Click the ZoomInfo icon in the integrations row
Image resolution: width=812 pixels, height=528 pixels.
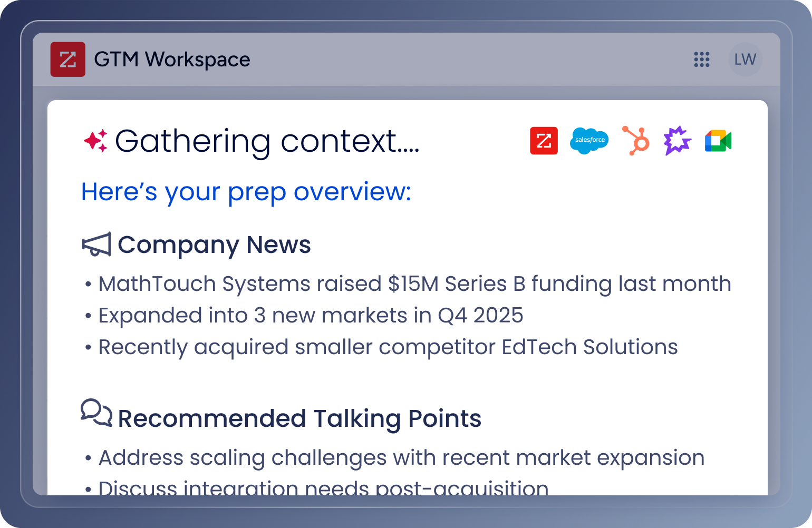pos(544,141)
